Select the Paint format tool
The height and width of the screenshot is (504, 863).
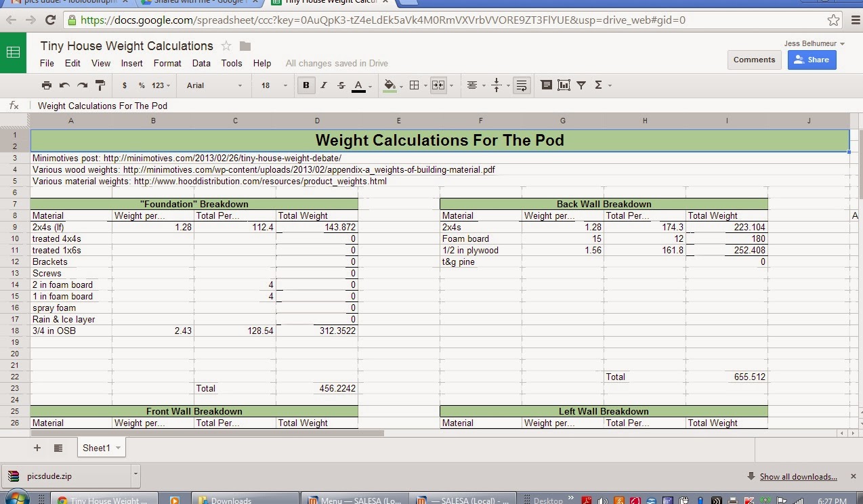[100, 85]
